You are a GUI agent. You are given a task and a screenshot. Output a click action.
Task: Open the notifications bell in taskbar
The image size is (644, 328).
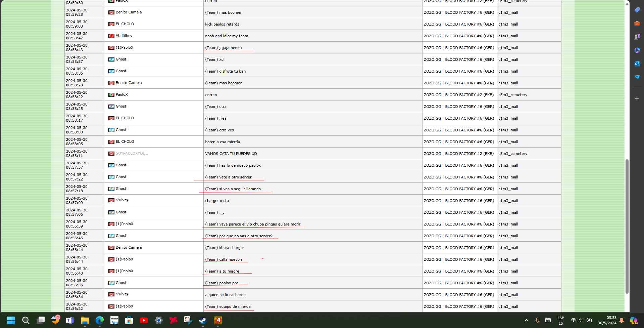(x=622, y=320)
